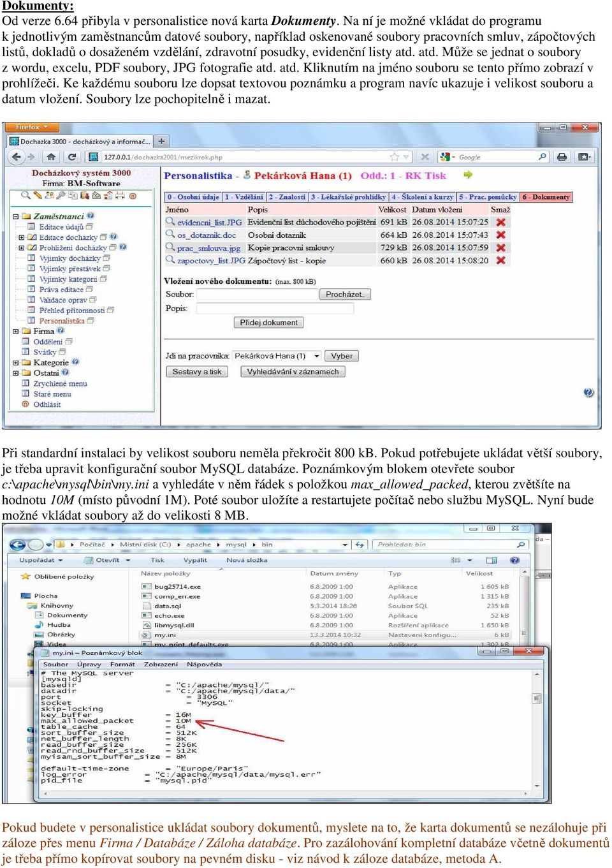Expand the Firma tree folder
Viewport: 612px width, 868px height.
click(16, 331)
